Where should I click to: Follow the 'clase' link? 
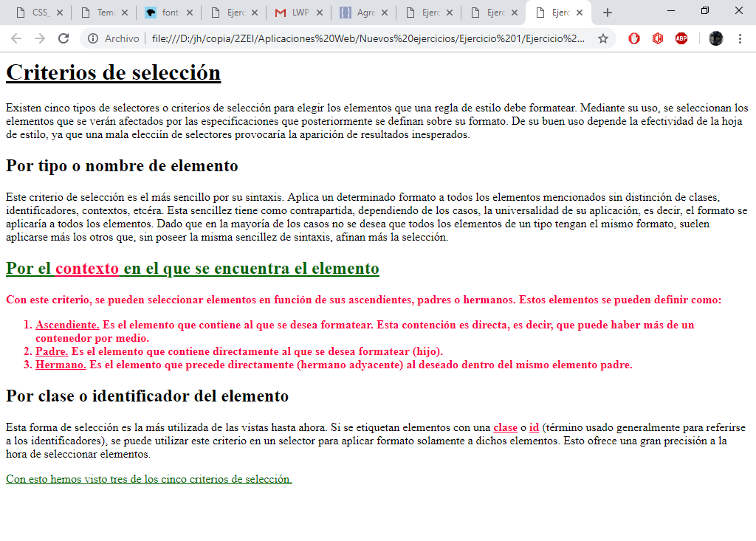click(x=505, y=427)
